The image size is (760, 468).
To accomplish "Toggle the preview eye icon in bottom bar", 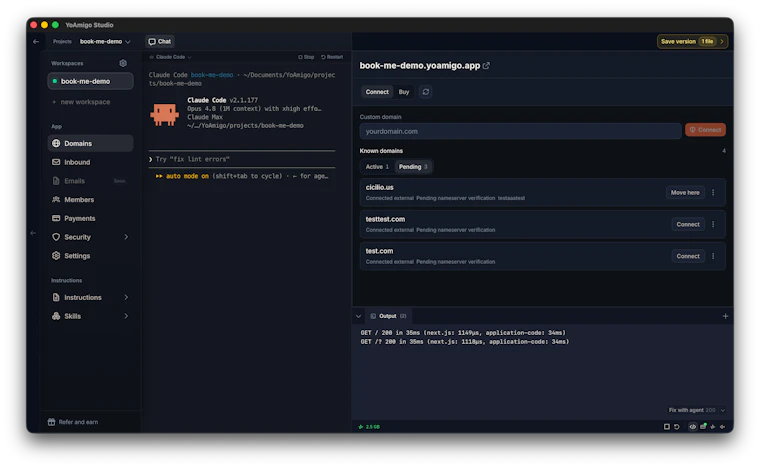I will [693, 427].
